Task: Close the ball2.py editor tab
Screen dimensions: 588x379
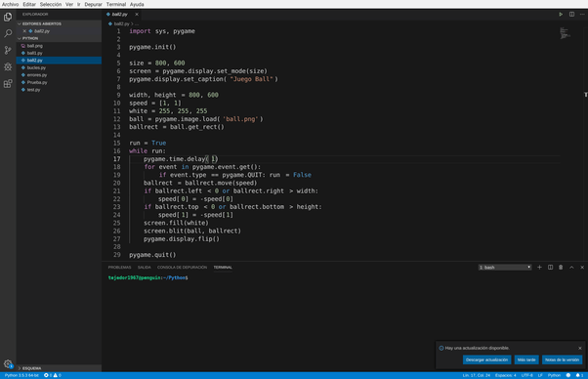Action: [x=137, y=15]
